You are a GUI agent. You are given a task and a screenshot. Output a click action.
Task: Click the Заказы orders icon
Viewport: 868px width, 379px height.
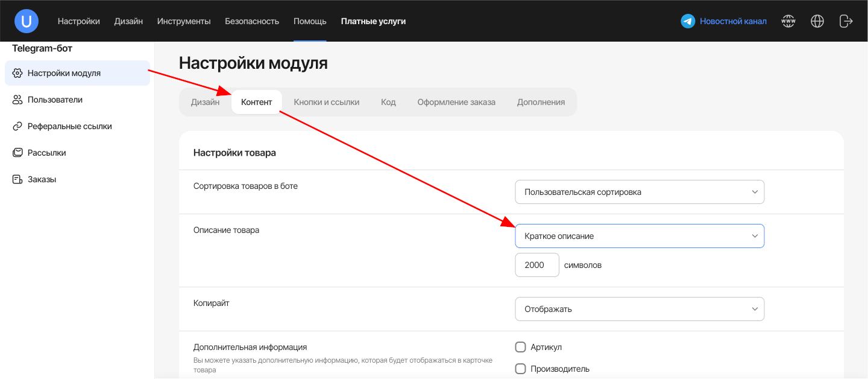[x=17, y=179]
